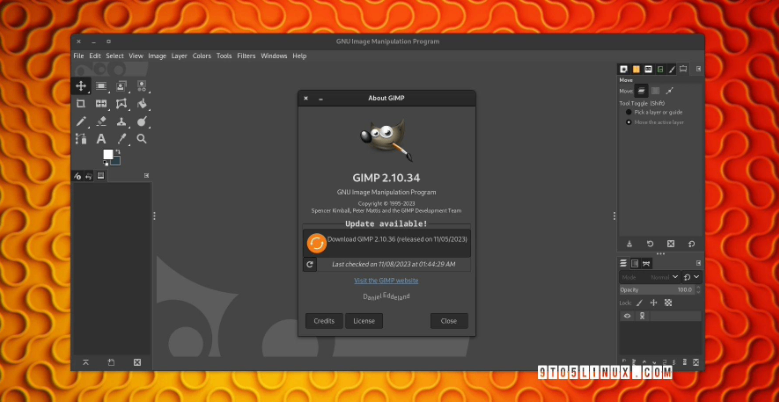779x402 pixels.
Task: Reset colors to default black and white
Action: pos(105,163)
